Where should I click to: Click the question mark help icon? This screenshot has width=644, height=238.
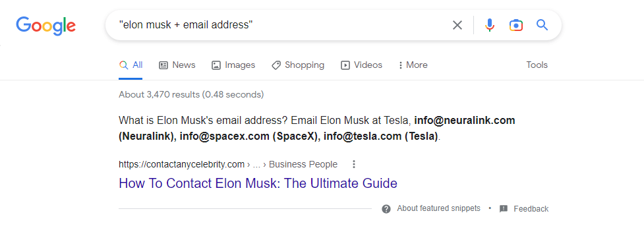point(386,209)
